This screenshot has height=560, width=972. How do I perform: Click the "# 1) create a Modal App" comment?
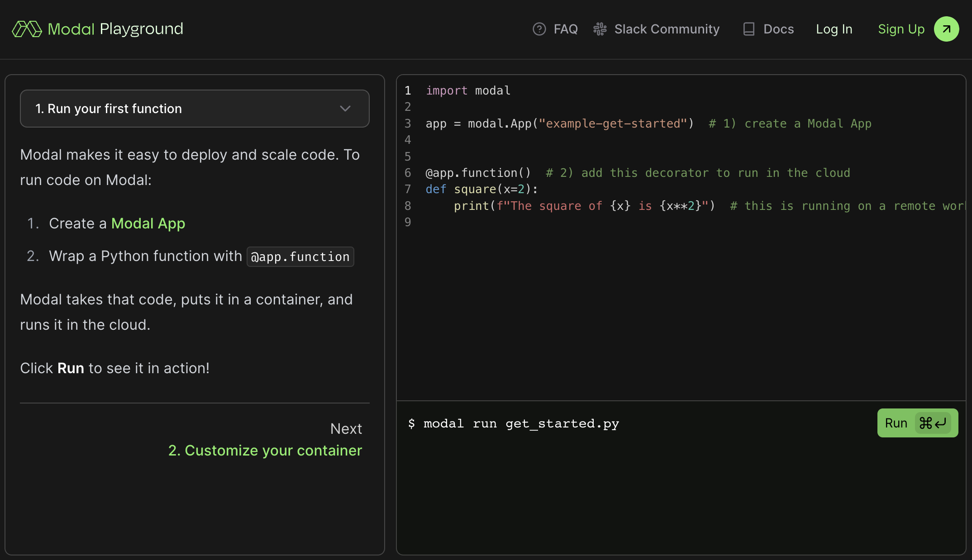click(x=790, y=123)
